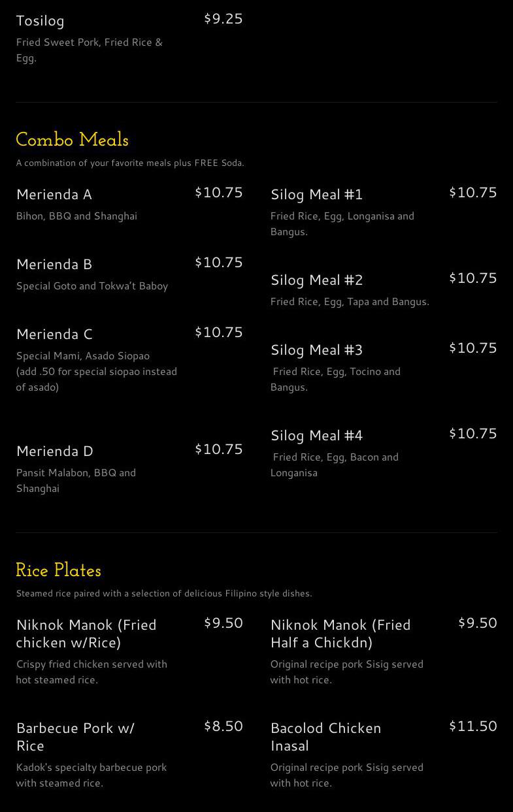
Task: Click the Special Goto and Tokwa't Baboy description
Action: click(x=92, y=286)
